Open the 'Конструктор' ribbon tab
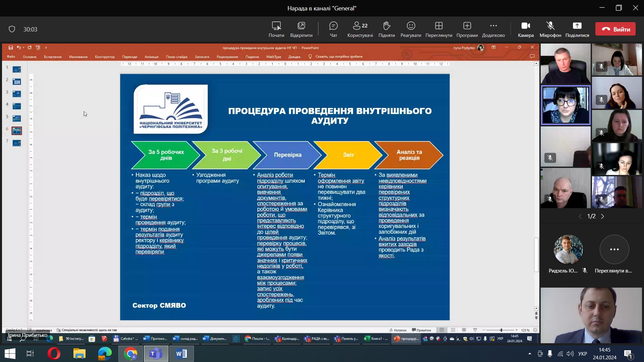This screenshot has width=644, height=362. tap(105, 57)
